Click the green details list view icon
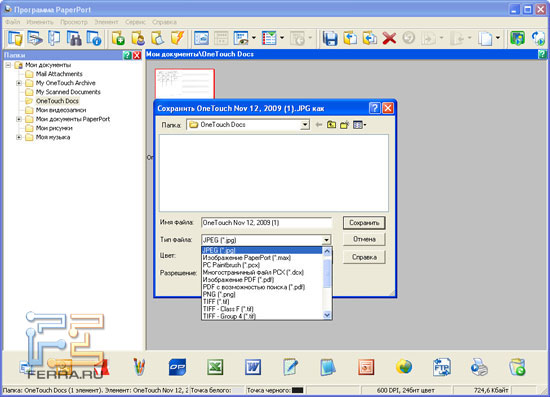 pyautogui.click(x=269, y=38)
